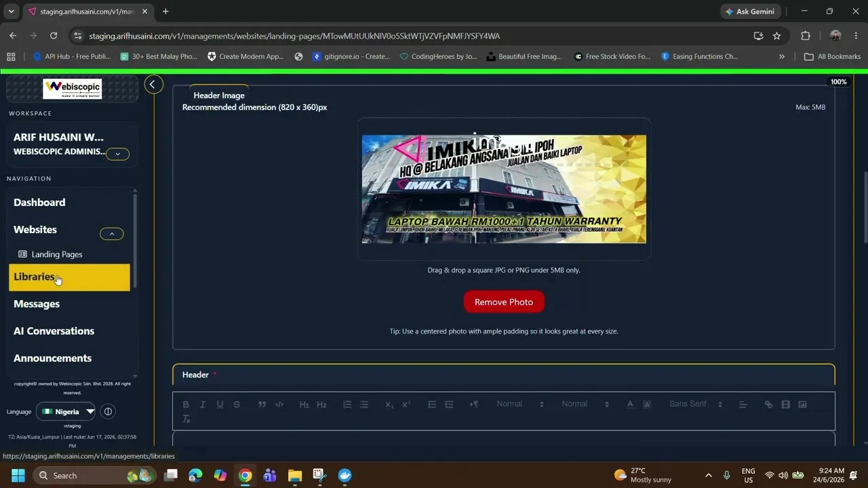Toggle strikethrough in Header editor

237,405
